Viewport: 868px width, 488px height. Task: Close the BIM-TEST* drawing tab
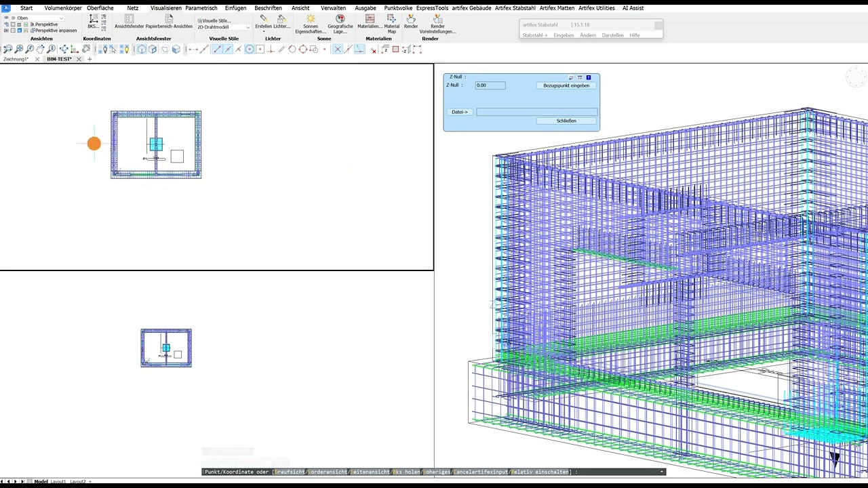click(x=79, y=59)
